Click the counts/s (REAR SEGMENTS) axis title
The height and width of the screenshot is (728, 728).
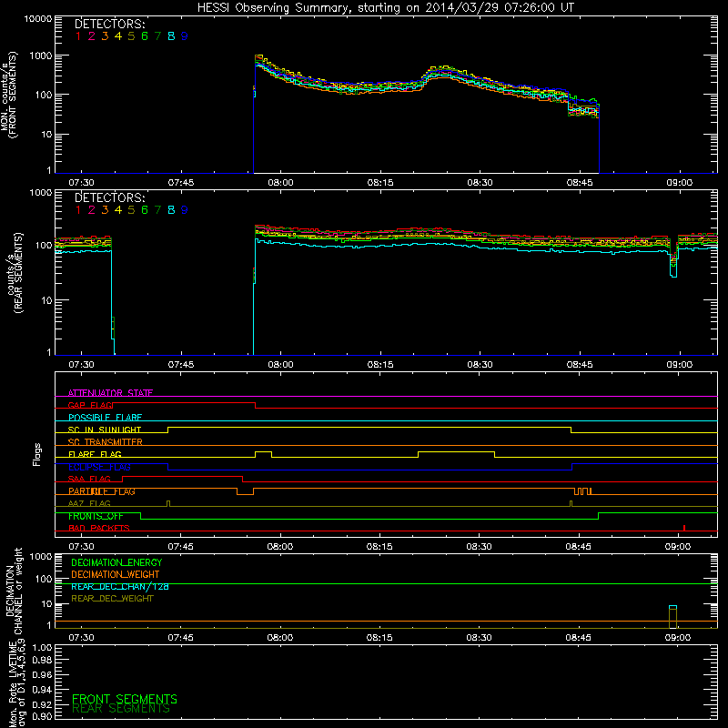point(15,273)
